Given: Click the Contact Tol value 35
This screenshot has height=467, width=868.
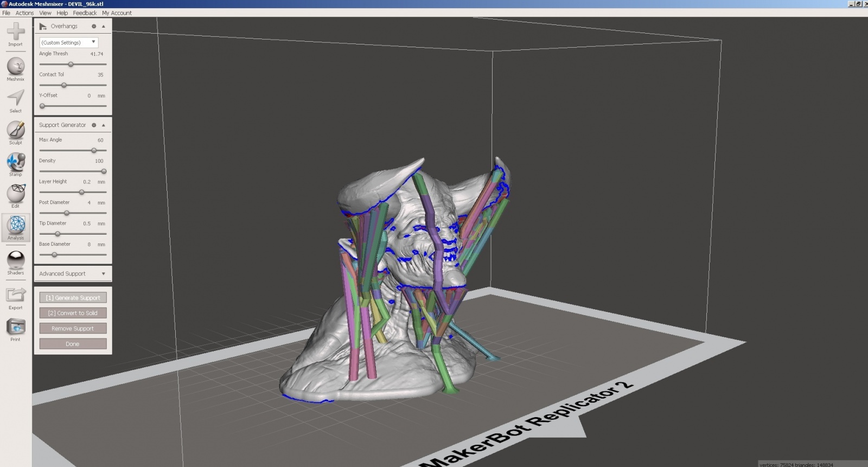Looking at the screenshot, I should click(100, 75).
